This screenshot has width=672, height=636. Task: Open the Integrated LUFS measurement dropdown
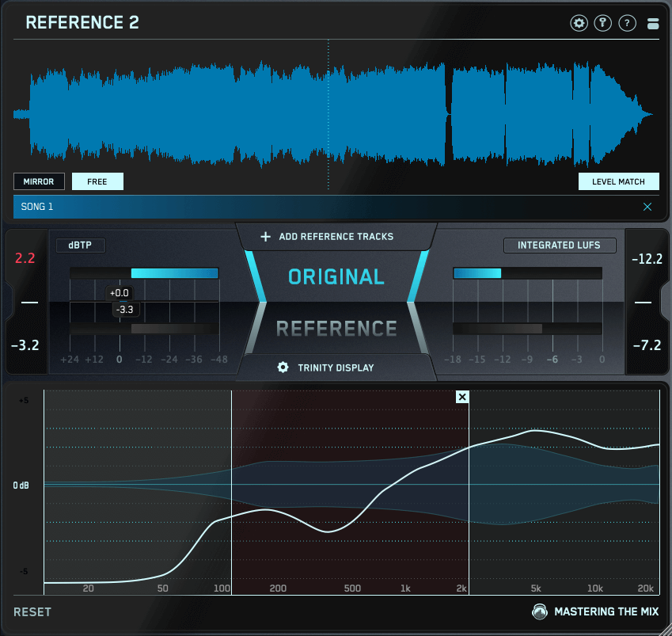(x=559, y=246)
